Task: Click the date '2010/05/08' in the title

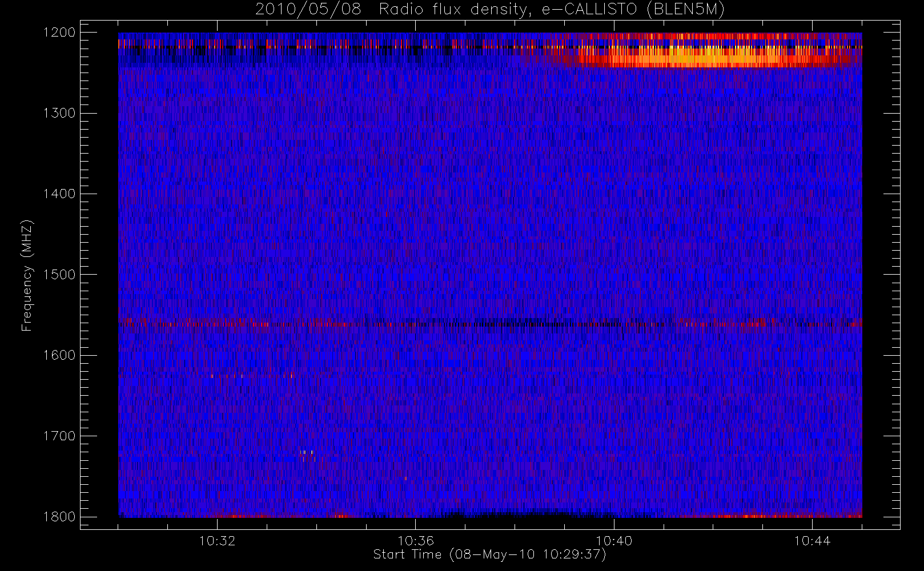Action: [308, 10]
